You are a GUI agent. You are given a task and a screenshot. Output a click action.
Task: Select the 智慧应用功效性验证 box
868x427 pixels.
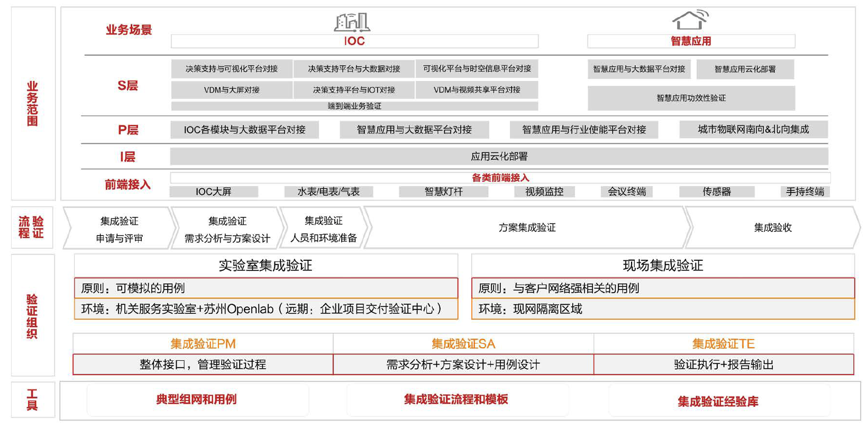coord(691,98)
